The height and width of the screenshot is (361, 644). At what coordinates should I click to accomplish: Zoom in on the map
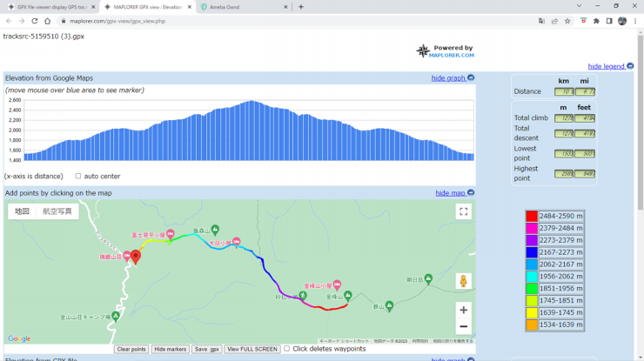tap(463, 310)
